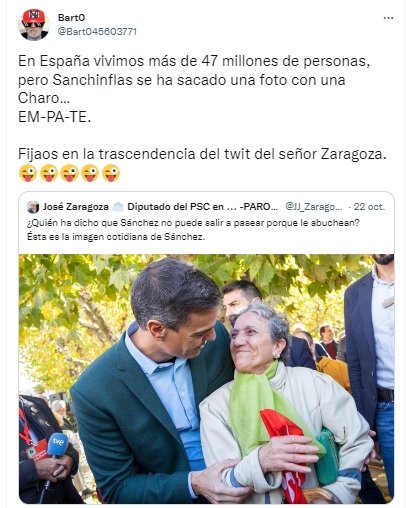The image size is (406, 508).
Task: Open the 22 oct. timestamp of quoted tweet
Action: coord(369,207)
